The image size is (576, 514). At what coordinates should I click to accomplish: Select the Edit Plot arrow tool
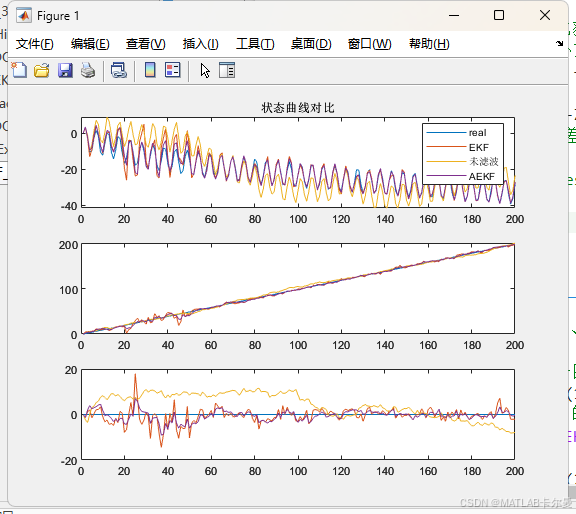[x=205, y=70]
